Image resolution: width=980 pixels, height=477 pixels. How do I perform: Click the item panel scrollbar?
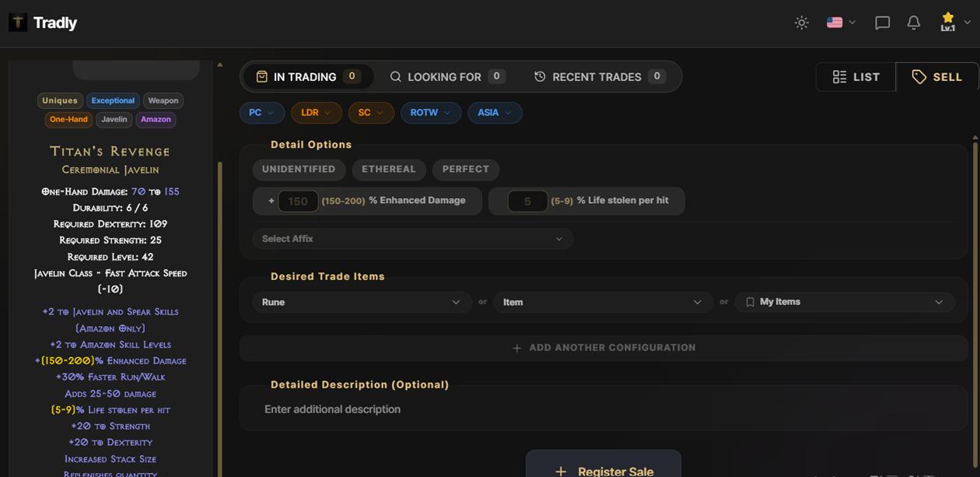tap(219, 319)
